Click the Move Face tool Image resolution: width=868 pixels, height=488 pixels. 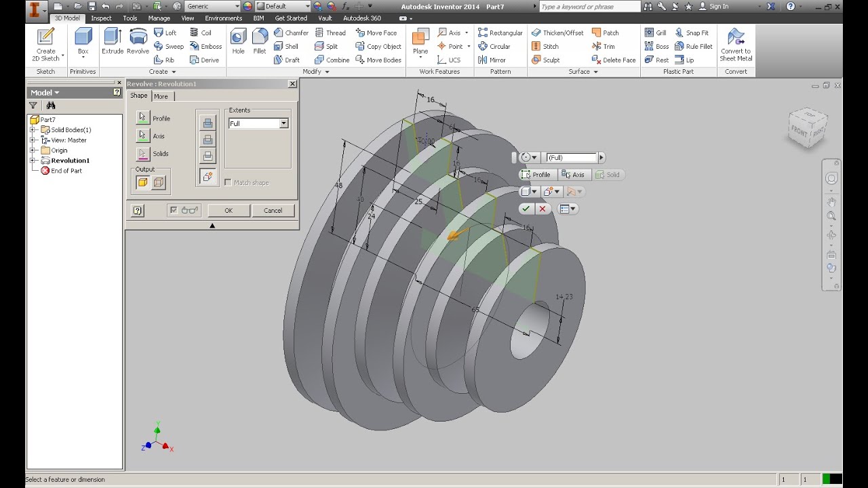coord(376,33)
